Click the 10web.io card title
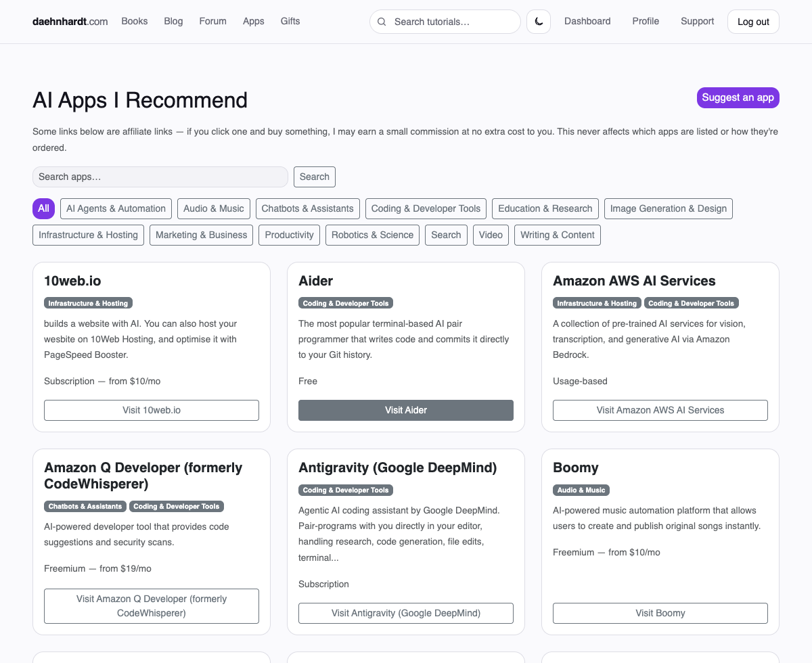This screenshot has width=812, height=663. coord(72,281)
